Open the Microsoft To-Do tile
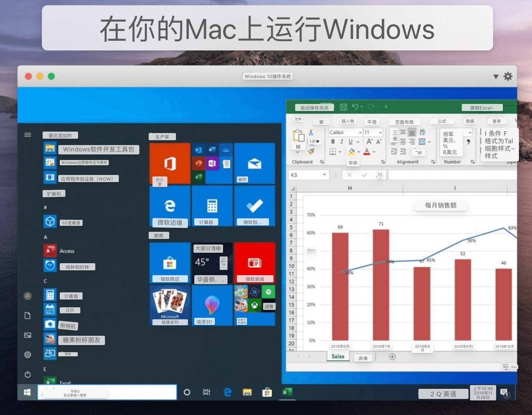This screenshot has height=415, width=532. 254,206
